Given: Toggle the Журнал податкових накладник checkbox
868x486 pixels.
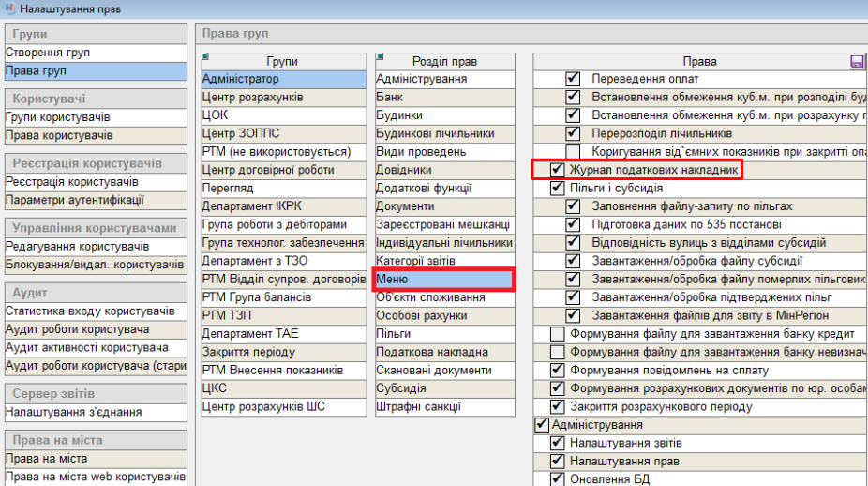Looking at the screenshot, I should (x=557, y=170).
